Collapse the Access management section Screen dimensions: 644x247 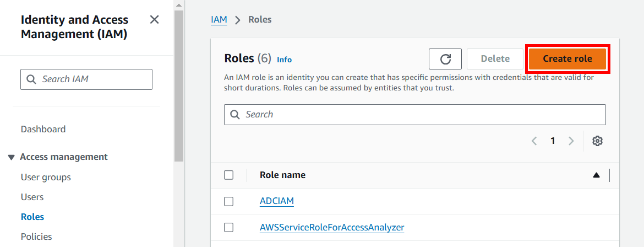coord(12,157)
